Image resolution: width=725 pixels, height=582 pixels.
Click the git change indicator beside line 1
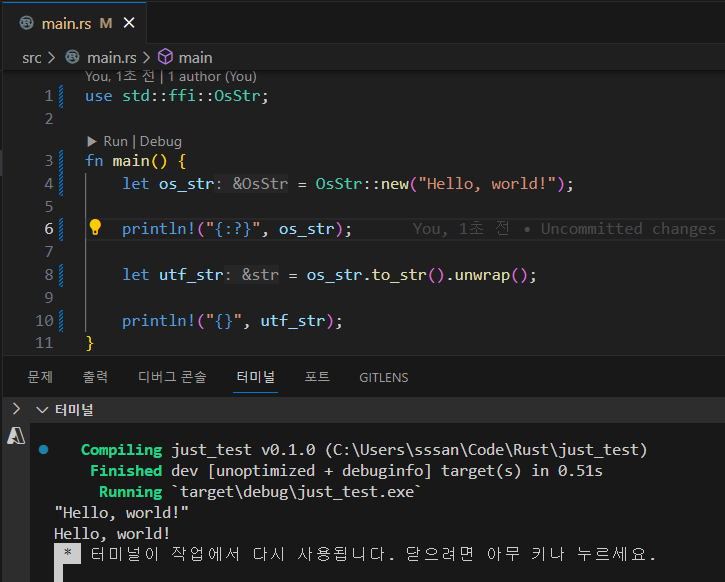[60, 96]
